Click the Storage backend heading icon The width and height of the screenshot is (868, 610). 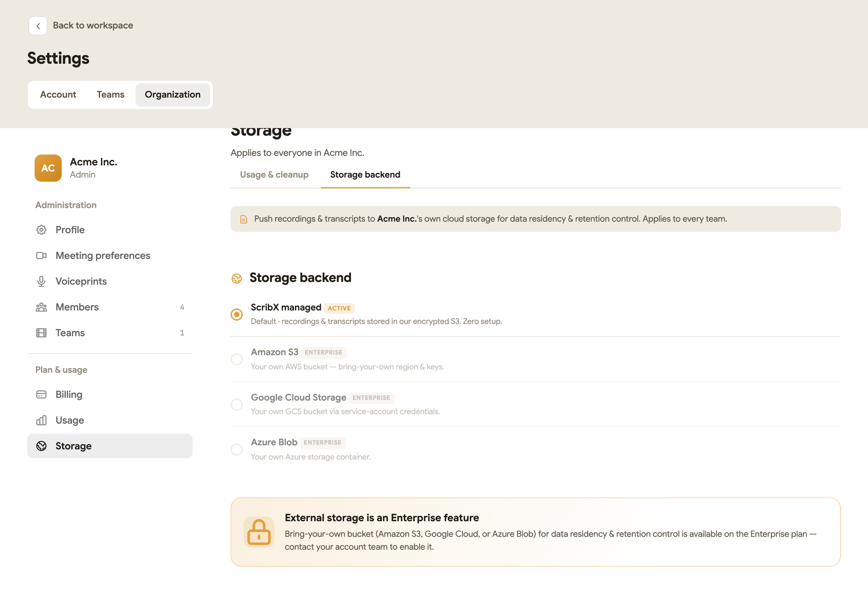[237, 279]
